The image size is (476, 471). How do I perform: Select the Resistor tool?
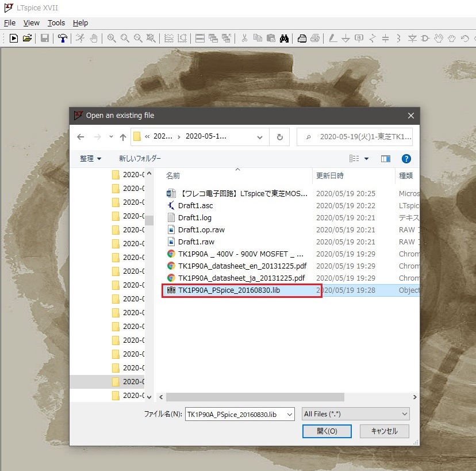tap(373, 39)
